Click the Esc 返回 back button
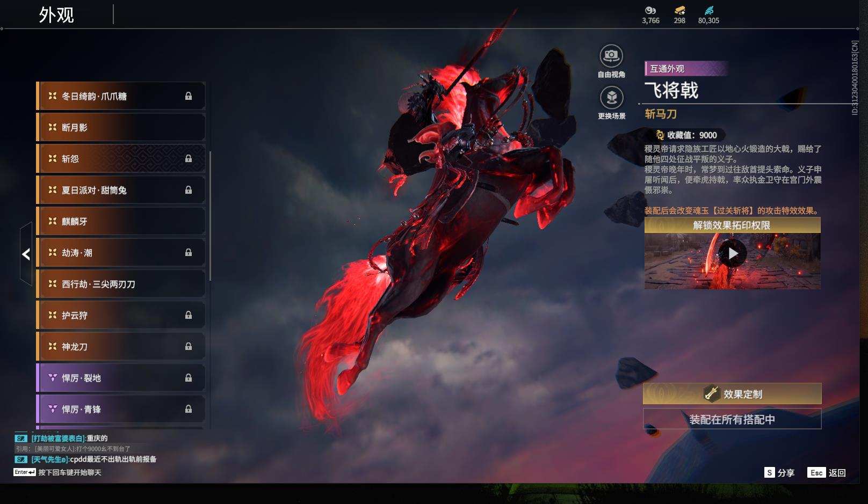This screenshot has width=868, height=504. (x=827, y=473)
